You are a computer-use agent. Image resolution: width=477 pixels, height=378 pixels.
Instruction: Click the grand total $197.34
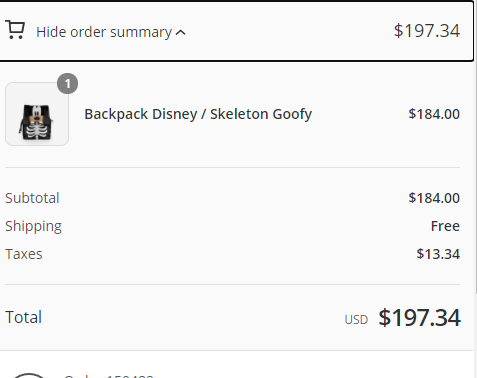(419, 317)
